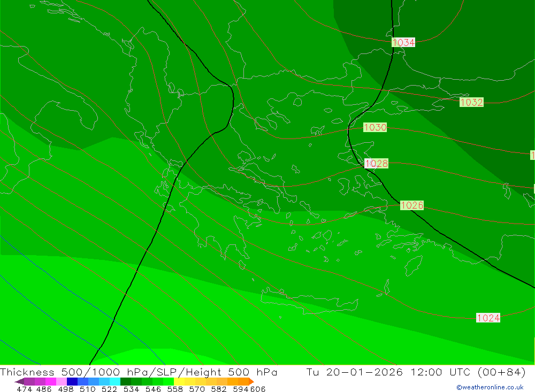Click the 1028 isobar label
Viewport: 535px width, 392px height.
376,164
